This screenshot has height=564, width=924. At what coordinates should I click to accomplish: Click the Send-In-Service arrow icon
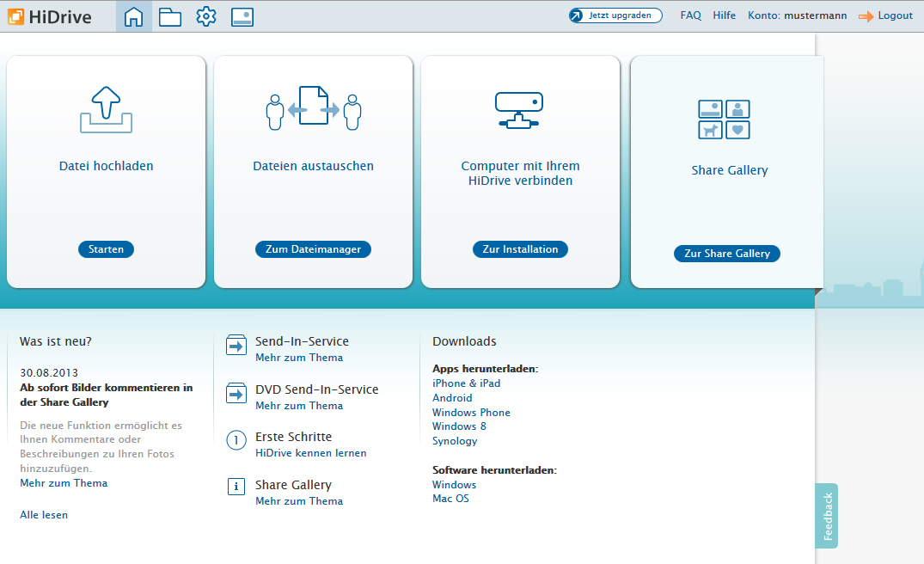tap(236, 346)
